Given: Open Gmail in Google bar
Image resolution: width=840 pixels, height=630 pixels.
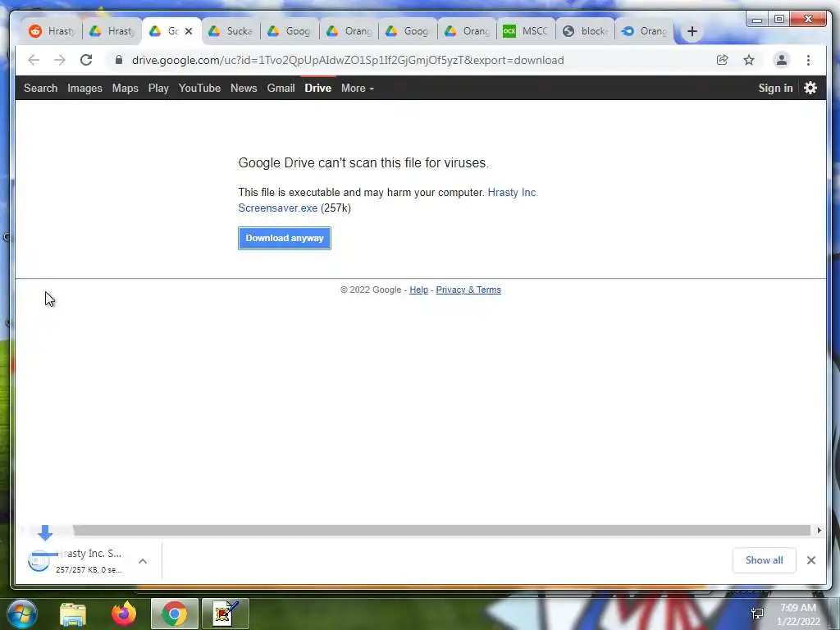Looking at the screenshot, I should [x=281, y=88].
